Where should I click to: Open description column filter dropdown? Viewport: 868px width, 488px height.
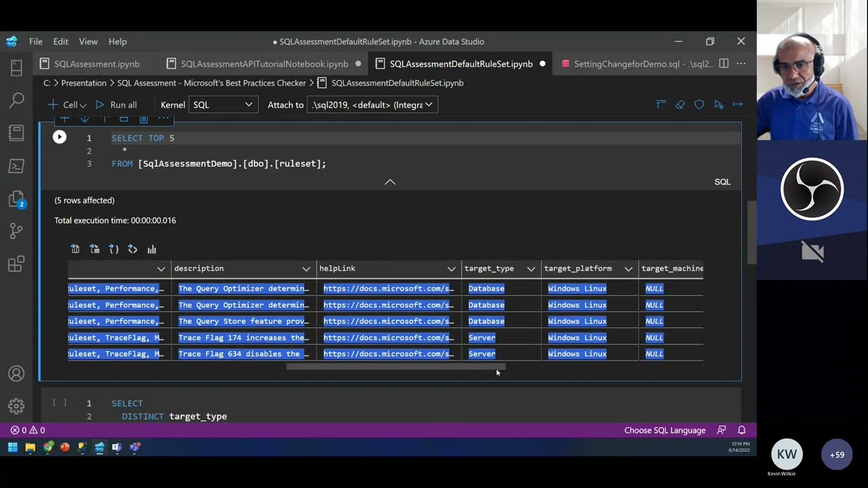pyautogui.click(x=306, y=269)
